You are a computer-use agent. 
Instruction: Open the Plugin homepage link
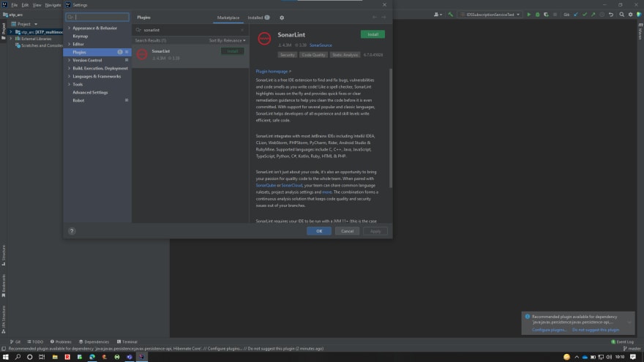click(x=273, y=72)
